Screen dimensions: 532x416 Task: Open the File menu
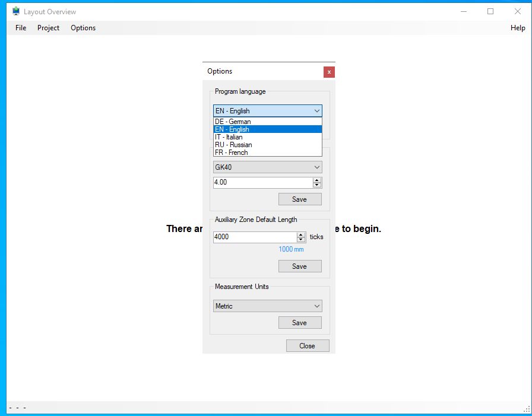[20, 28]
